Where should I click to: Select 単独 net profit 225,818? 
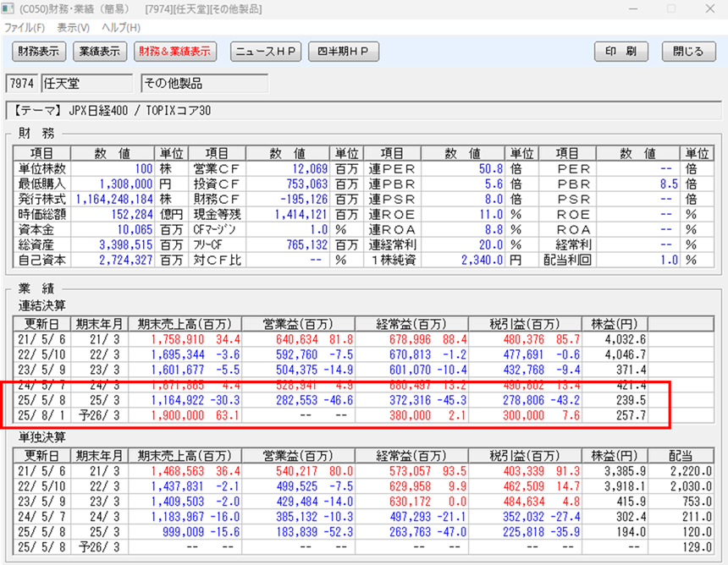click(x=524, y=532)
